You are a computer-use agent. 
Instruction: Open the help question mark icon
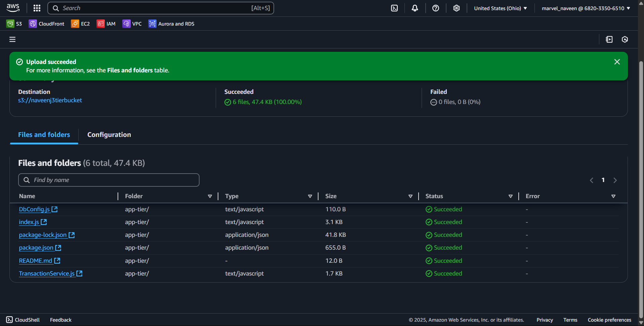[x=436, y=8]
